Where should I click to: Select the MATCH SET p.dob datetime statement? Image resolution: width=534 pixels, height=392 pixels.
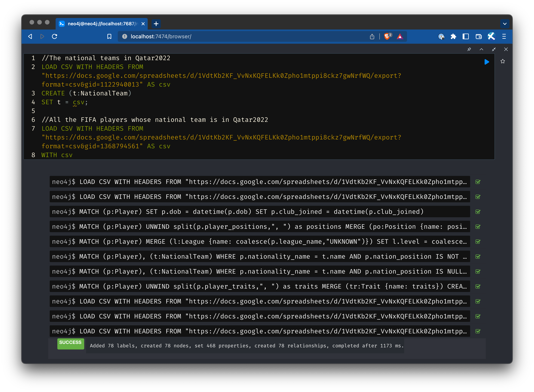260,212
